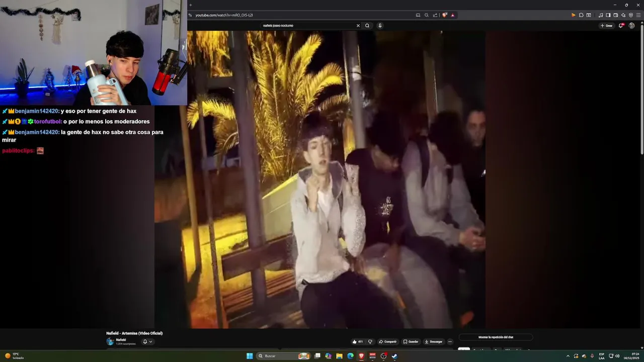The image size is (644, 362).
Task: Click the zoom magnifier icon in address bar
Action: [x=427, y=15]
